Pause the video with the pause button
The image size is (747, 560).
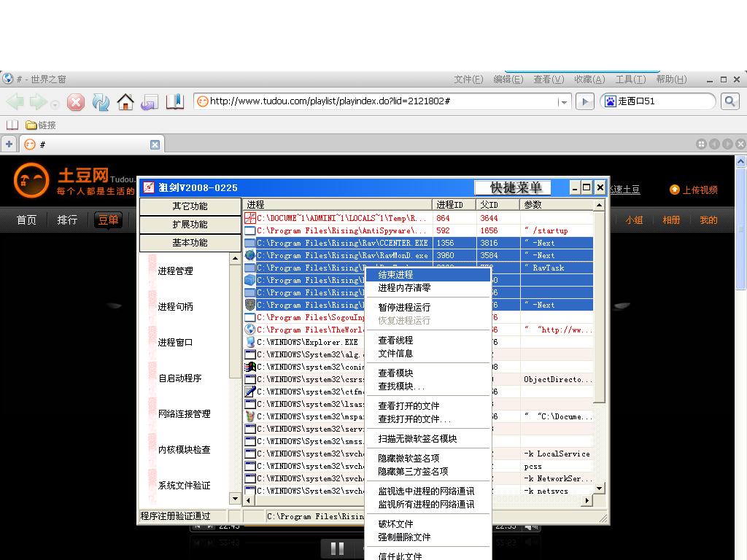[x=337, y=548]
